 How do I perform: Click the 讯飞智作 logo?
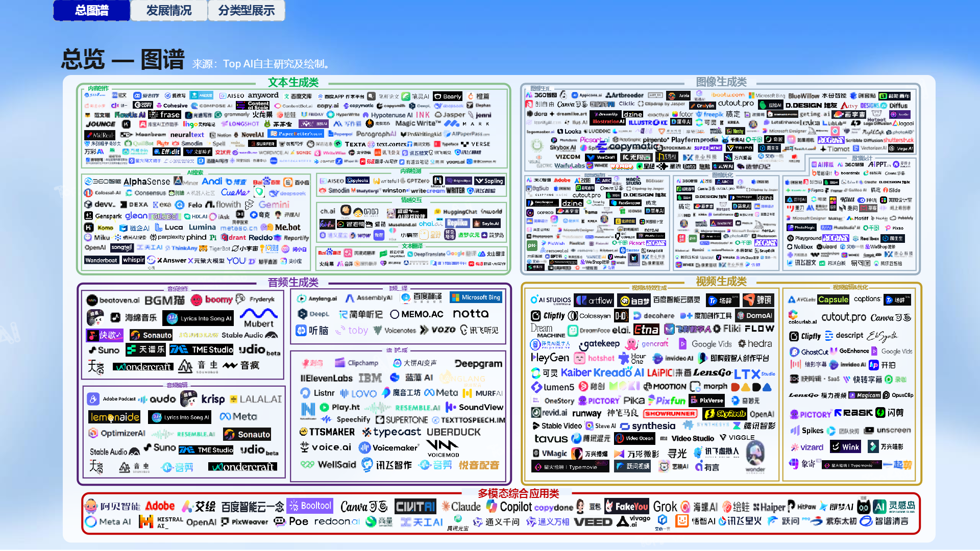386,465
